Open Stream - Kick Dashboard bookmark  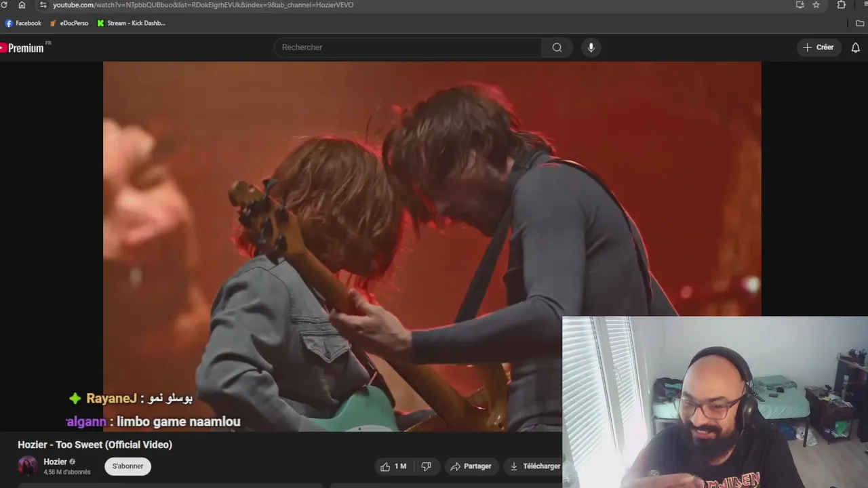[x=132, y=23]
